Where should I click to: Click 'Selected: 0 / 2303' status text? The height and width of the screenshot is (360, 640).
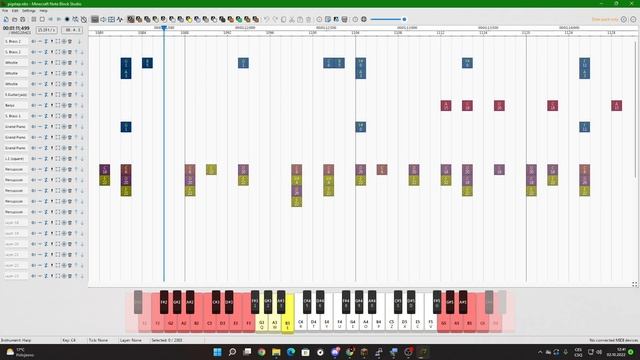(167, 340)
